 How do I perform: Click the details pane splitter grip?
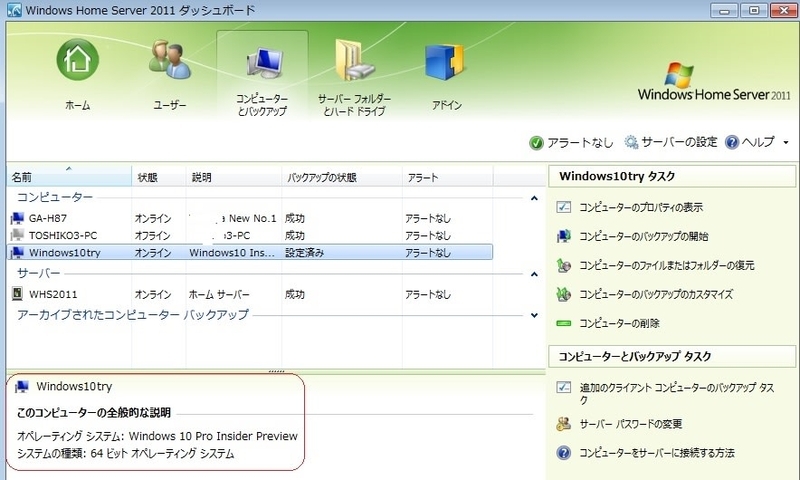click(276, 371)
